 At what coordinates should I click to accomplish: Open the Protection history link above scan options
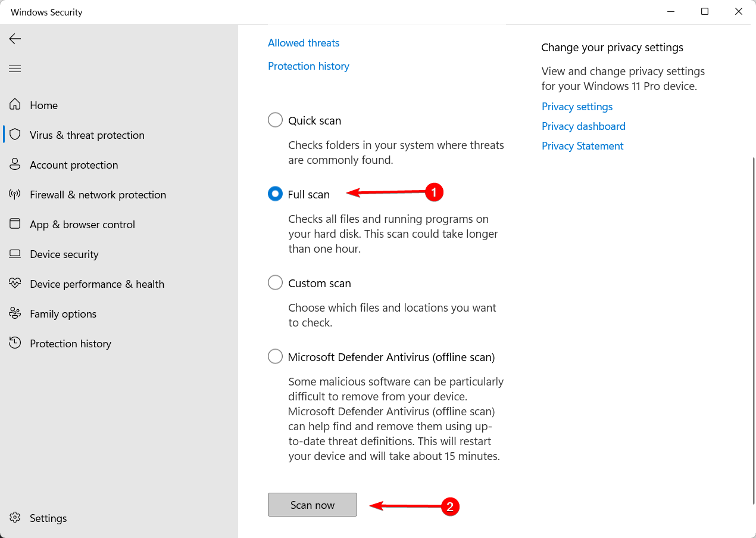click(308, 66)
